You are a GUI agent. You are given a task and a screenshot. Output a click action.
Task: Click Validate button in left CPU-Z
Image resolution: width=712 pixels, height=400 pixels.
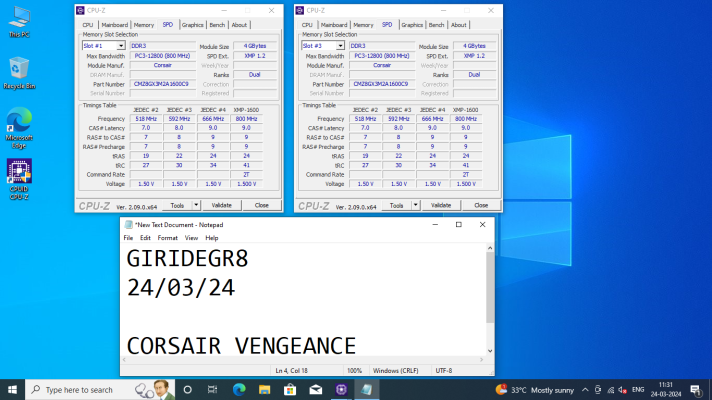click(x=222, y=205)
